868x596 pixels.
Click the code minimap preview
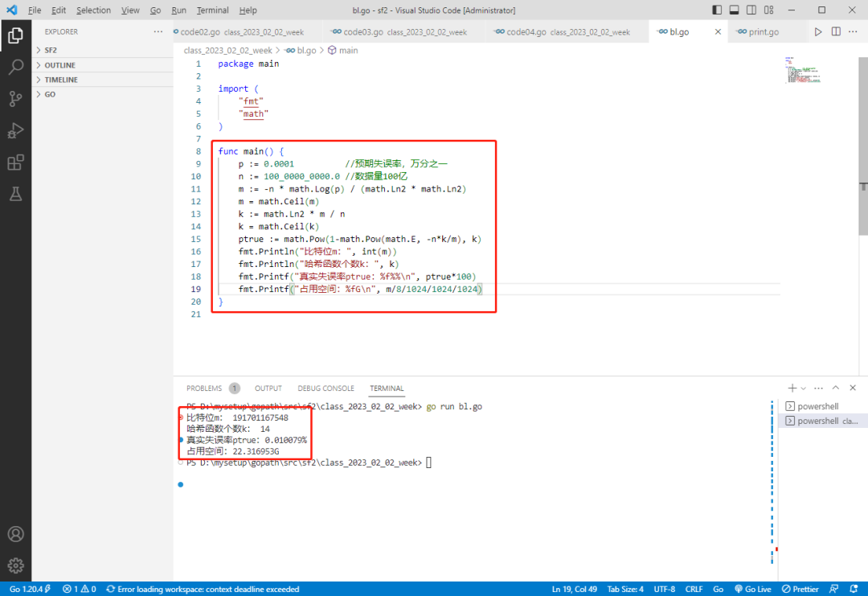(803, 70)
